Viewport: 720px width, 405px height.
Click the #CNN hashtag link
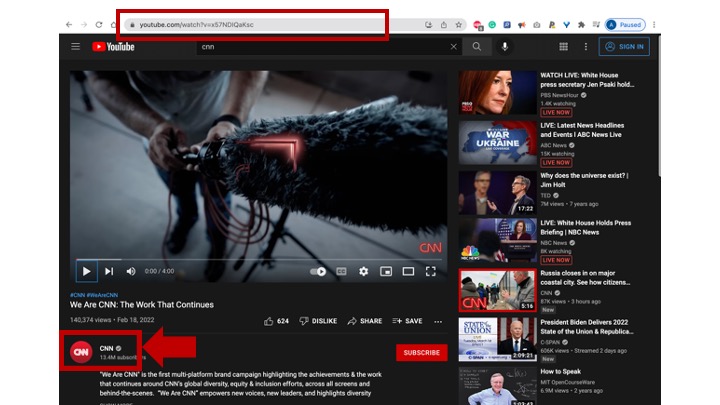click(x=78, y=295)
